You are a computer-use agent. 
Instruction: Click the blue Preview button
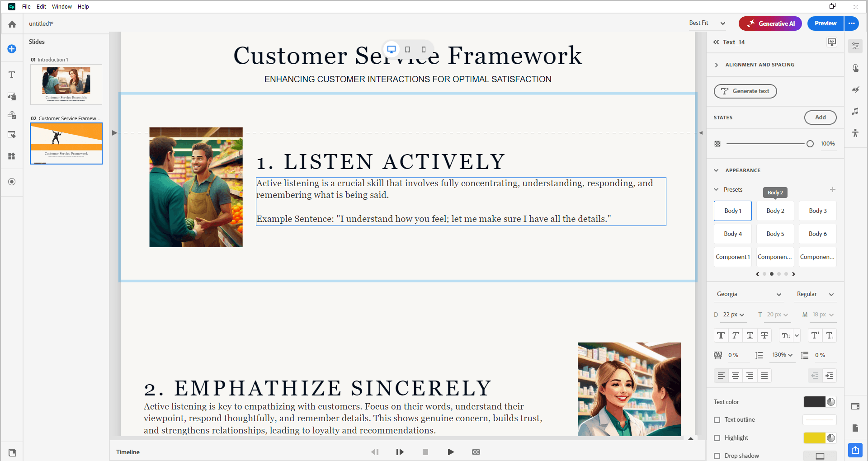(x=825, y=23)
